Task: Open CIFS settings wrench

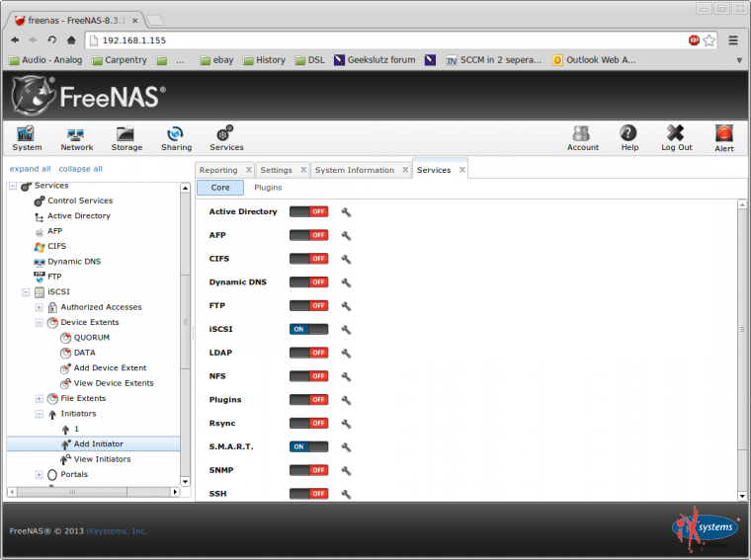Action: point(346,259)
